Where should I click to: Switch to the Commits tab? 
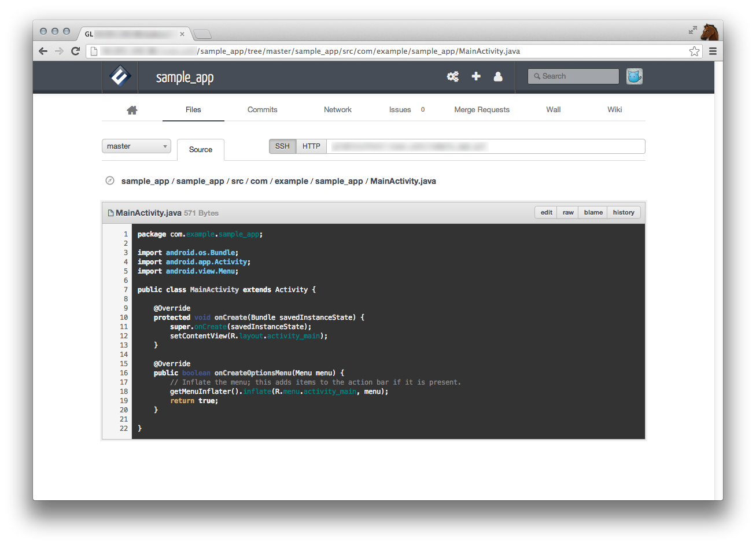(262, 110)
